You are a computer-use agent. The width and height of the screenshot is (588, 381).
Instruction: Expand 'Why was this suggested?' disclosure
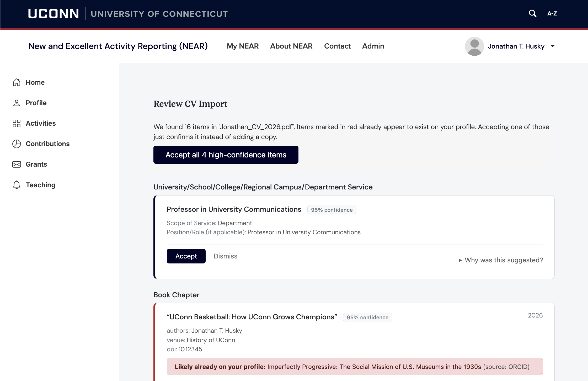501,260
